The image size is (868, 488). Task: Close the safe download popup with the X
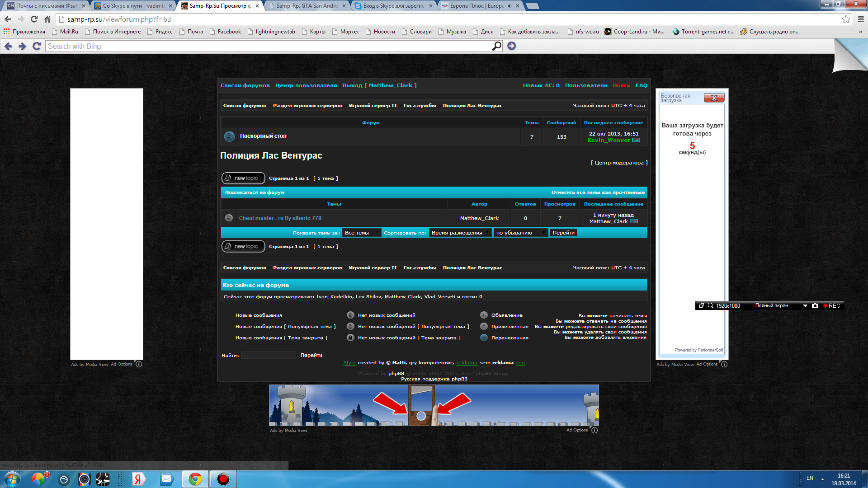[714, 98]
